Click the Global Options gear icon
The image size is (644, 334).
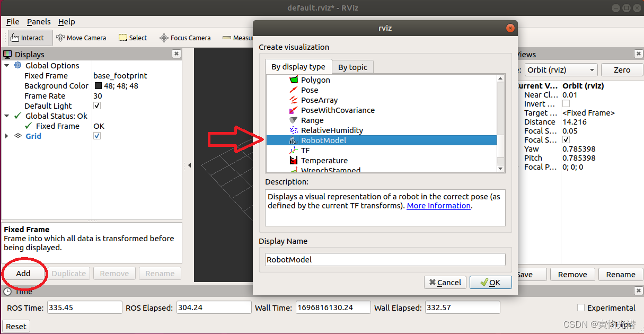tap(18, 65)
